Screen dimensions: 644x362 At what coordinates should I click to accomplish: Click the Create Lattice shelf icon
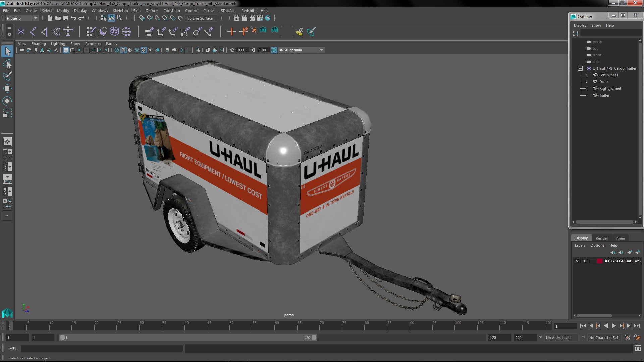point(114,32)
